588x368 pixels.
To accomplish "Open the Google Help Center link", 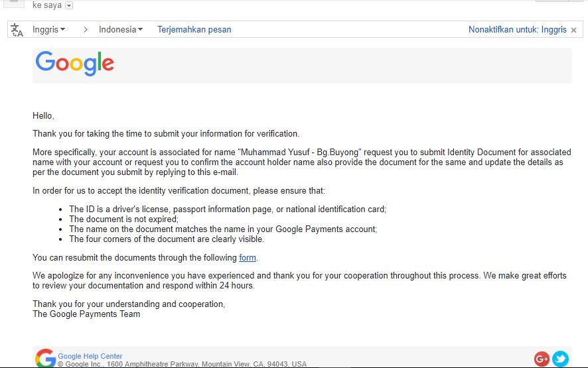I will click(90, 356).
